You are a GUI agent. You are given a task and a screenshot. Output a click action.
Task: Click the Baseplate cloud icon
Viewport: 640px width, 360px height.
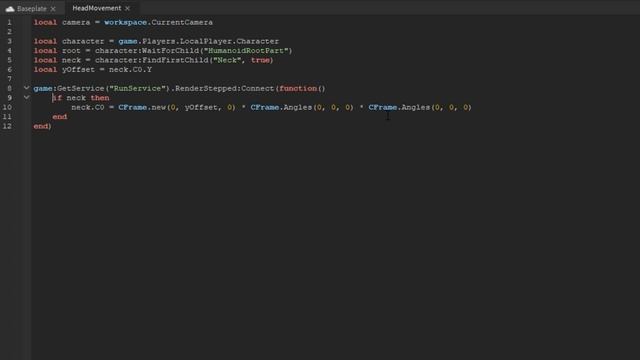10,9
